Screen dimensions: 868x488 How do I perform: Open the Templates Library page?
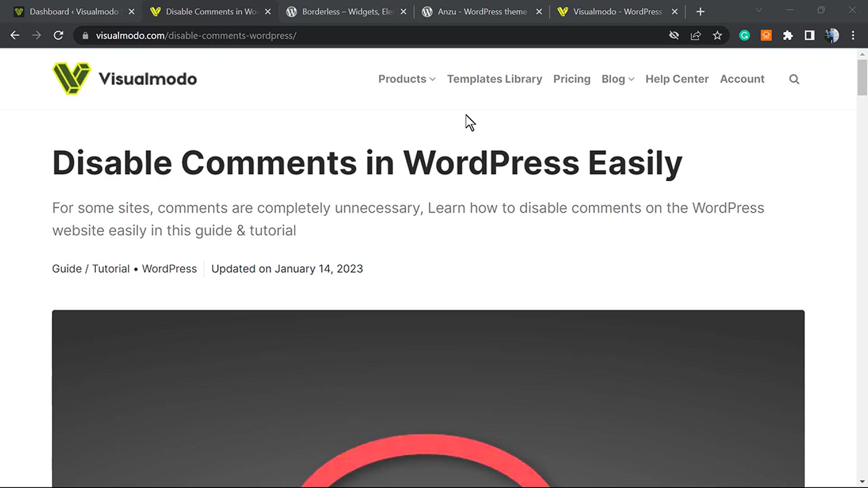click(x=495, y=79)
